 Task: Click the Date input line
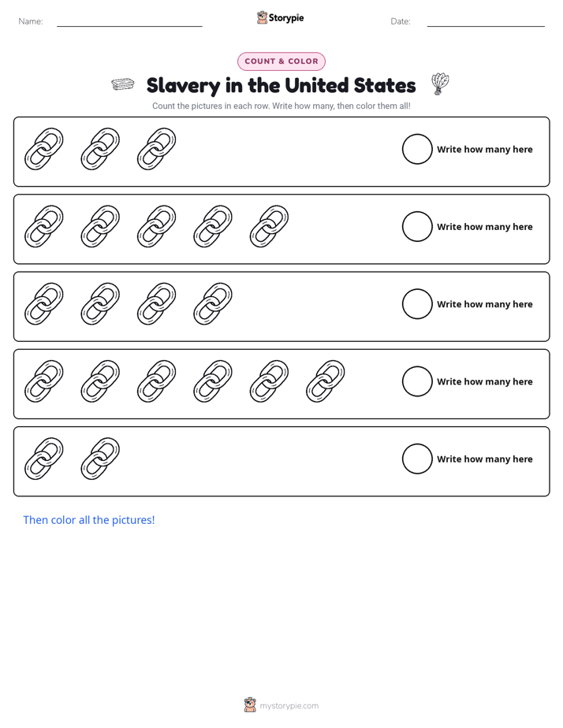(x=486, y=26)
